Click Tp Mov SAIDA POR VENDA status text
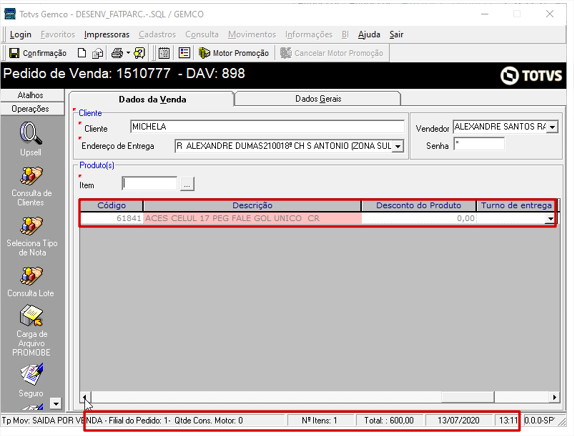 pyautogui.click(x=53, y=421)
